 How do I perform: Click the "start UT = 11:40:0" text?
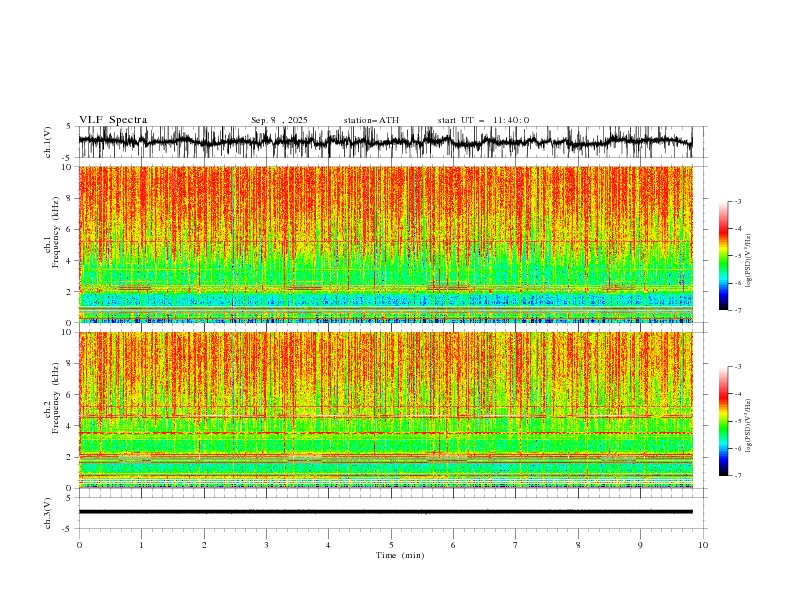tap(483, 120)
